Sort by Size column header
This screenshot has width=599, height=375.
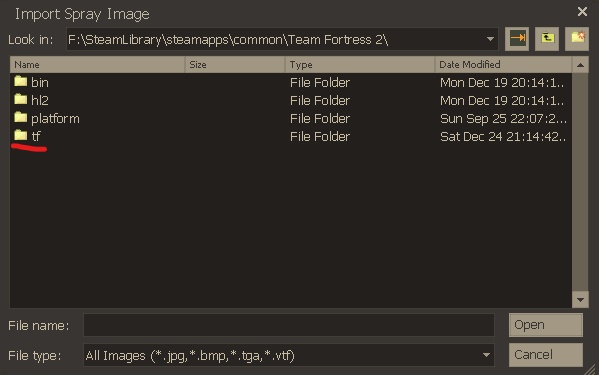(x=235, y=65)
